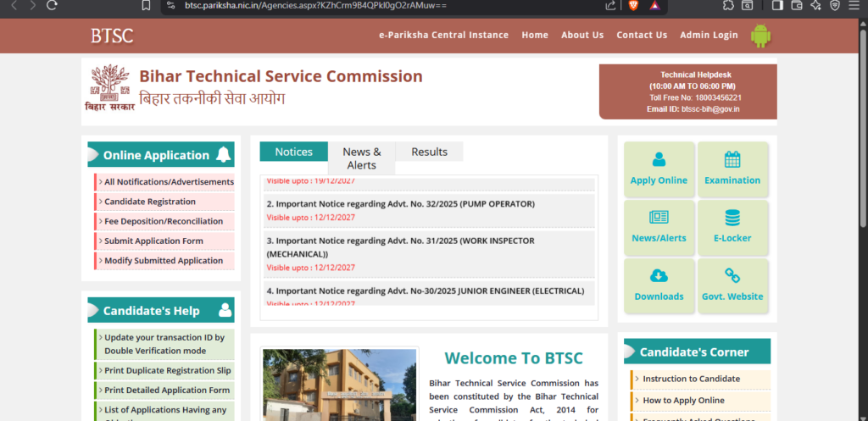This screenshot has height=421, width=868.
Task: Bookmark this page with the bookmark icon
Action: [146, 6]
